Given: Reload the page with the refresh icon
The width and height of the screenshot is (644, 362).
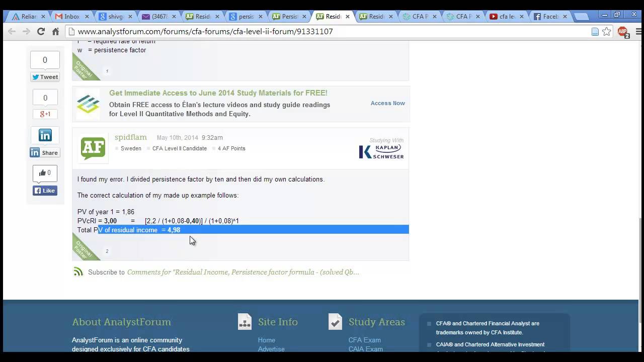Looking at the screenshot, I should pos(41,31).
